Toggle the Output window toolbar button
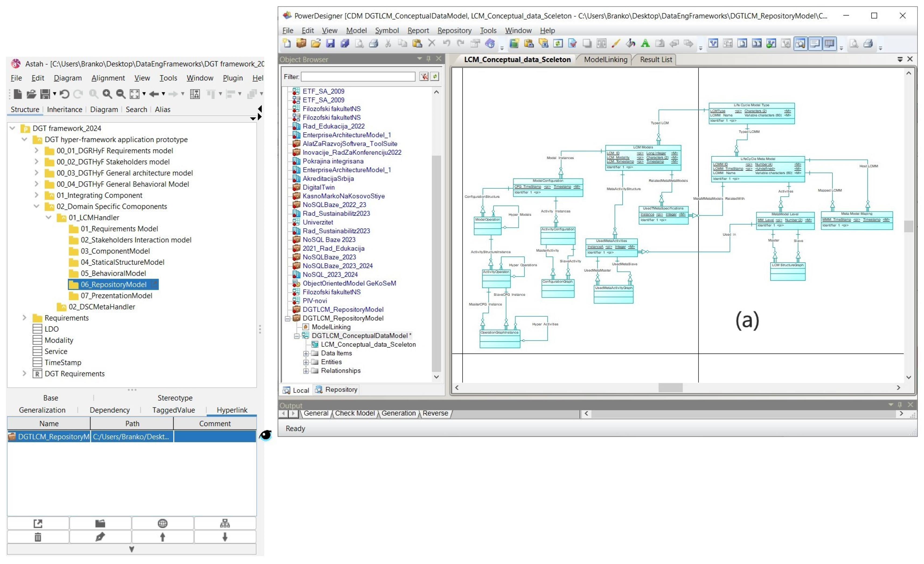Viewport: 924px width, 564px height. (815, 43)
